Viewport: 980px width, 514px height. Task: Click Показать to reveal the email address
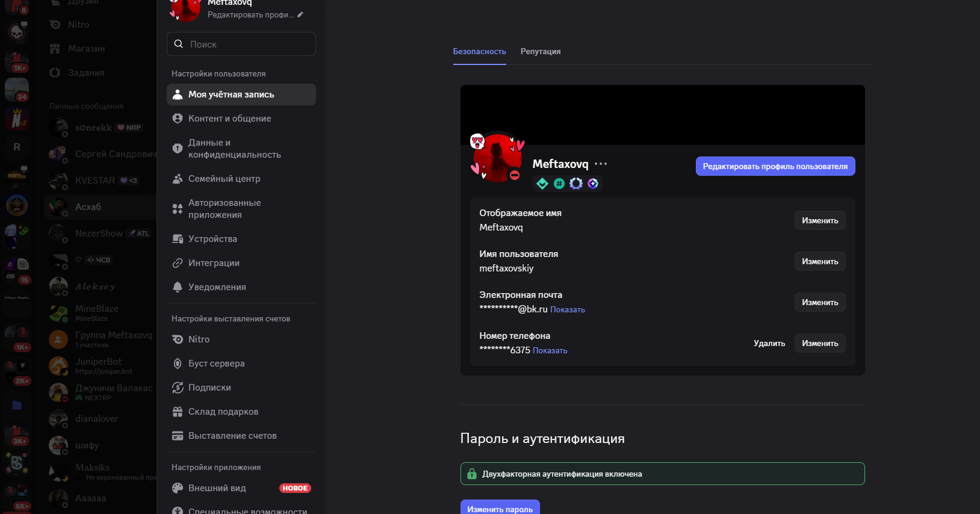point(568,309)
